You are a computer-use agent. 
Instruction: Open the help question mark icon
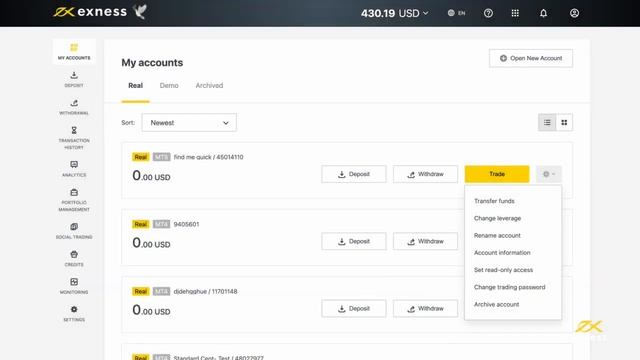[488, 13]
